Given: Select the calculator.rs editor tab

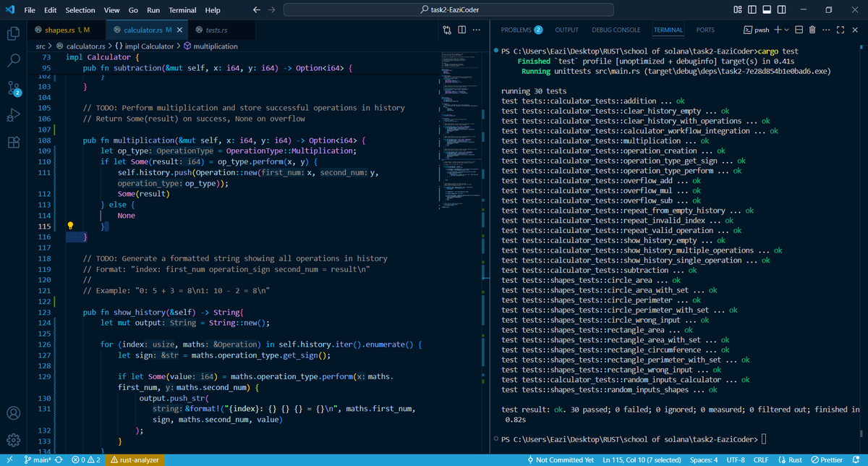Looking at the screenshot, I should (148, 30).
